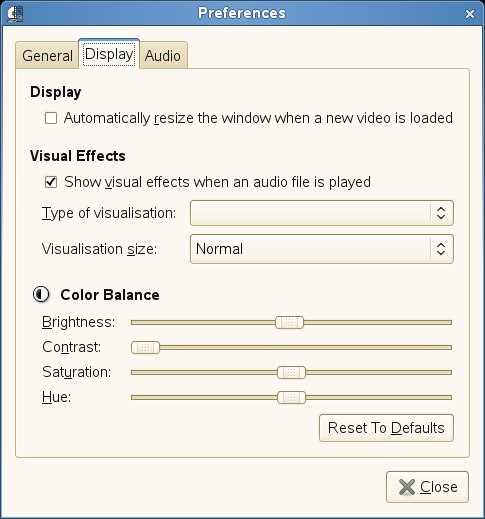Select the Display tab
This screenshot has width=485, height=519.
pos(109,54)
